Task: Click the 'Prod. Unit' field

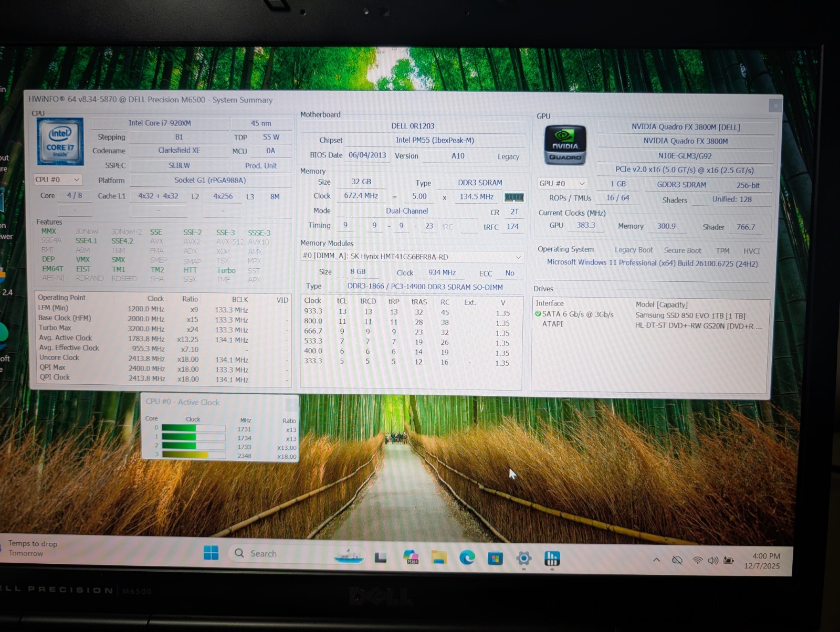Action: 261,165
